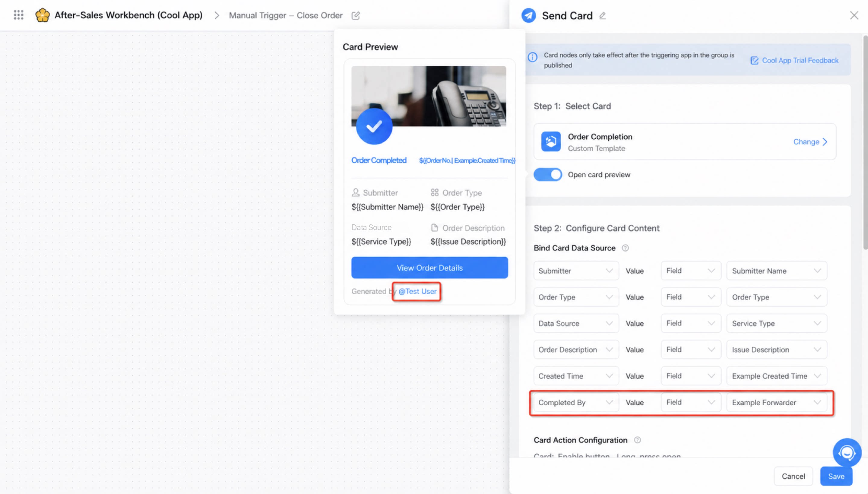Click the Order Completion template icon
Viewport: 868px width, 494px height.
(551, 141)
